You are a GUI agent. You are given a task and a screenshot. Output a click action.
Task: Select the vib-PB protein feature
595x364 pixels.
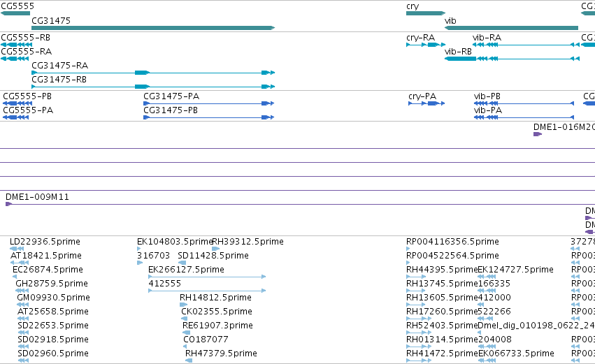(524, 103)
